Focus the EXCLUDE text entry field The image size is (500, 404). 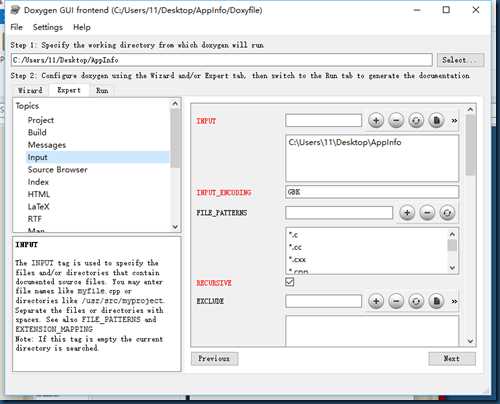pyautogui.click(x=323, y=301)
